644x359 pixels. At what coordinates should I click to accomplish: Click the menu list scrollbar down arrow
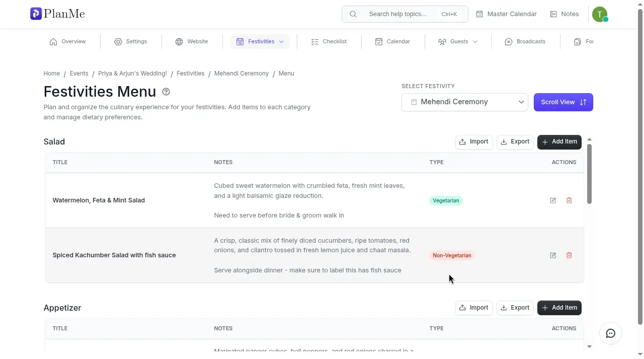pos(589,346)
